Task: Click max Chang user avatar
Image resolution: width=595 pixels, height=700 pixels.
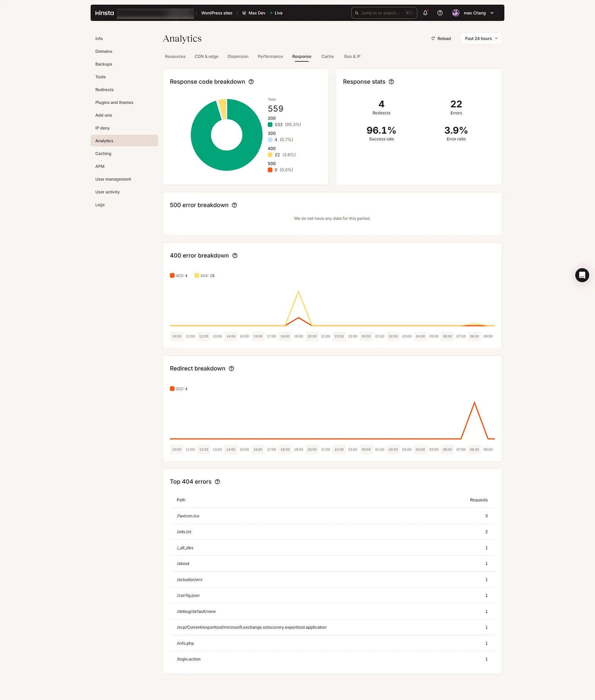Action: coord(456,13)
